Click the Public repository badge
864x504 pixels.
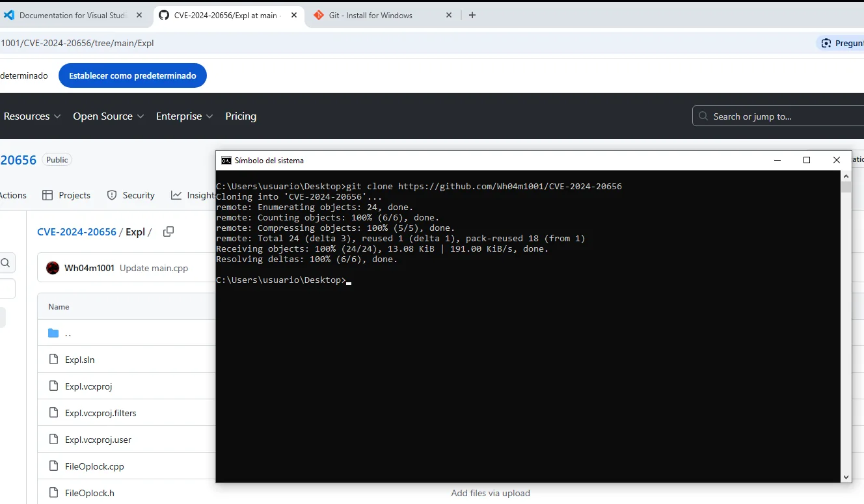coord(57,159)
